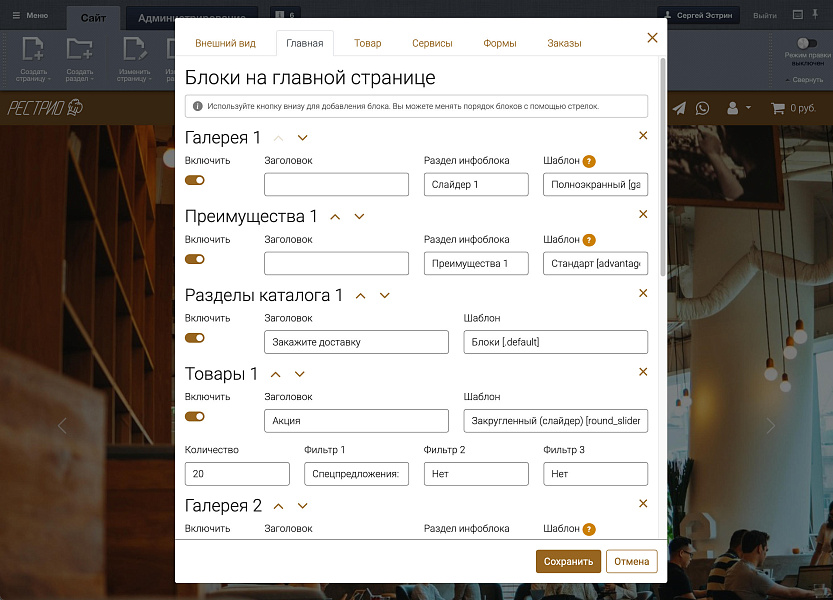Disable the Преимущества 1 block switch
Image resolution: width=833 pixels, height=600 pixels.
pyautogui.click(x=195, y=259)
